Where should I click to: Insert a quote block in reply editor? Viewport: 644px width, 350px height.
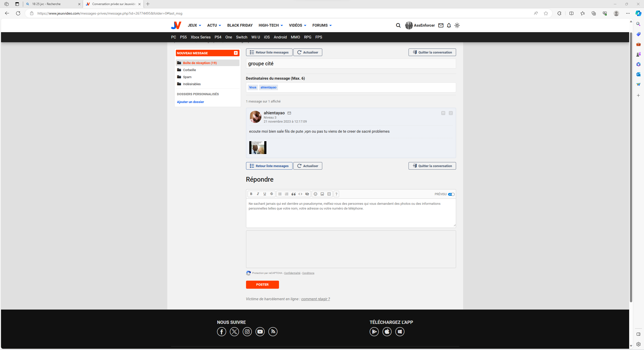[293, 194]
